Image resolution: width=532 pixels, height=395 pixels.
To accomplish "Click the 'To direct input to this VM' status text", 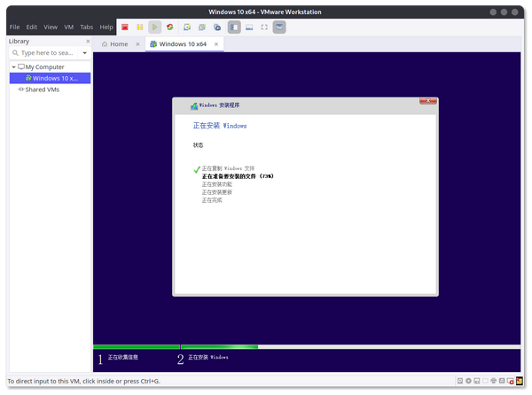I will pos(84,381).
